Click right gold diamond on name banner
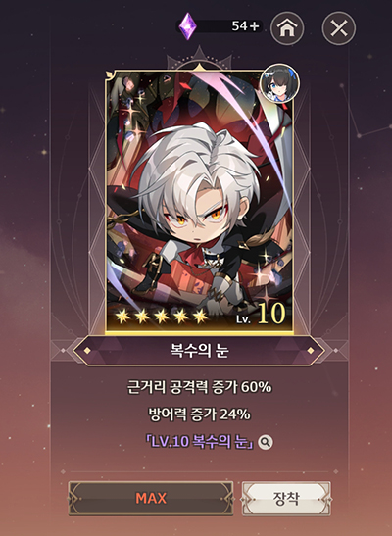Viewport: 392px width, 536px height. 311,351
